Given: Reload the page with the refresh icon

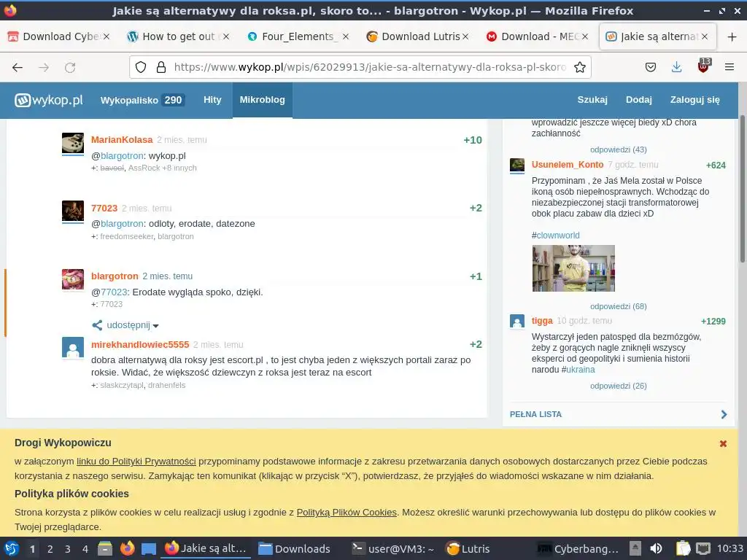Looking at the screenshot, I should [70, 68].
